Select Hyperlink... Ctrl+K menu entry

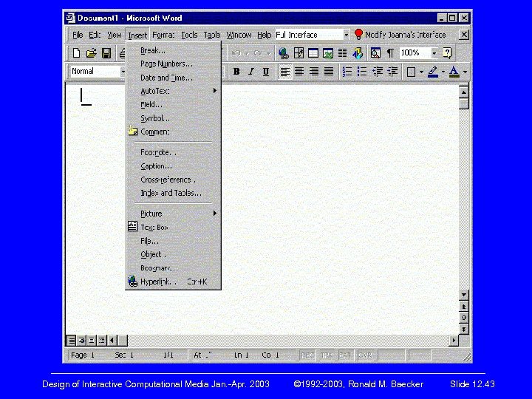[174, 282]
